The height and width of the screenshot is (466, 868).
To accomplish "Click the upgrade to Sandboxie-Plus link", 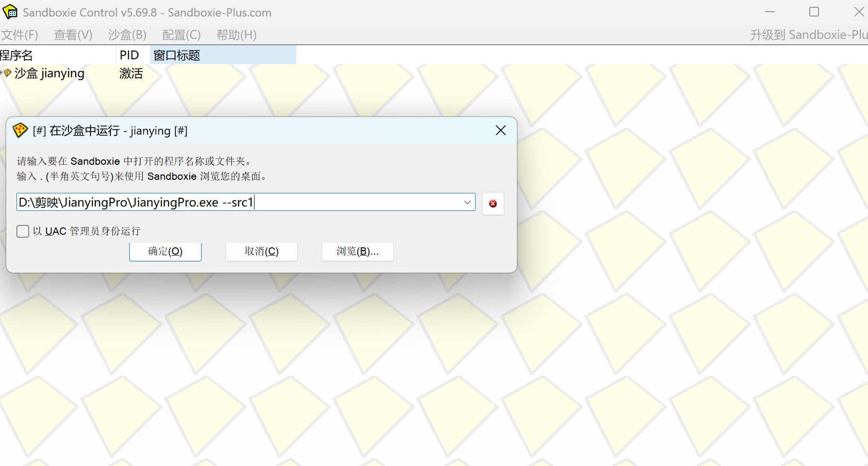I will (809, 35).
